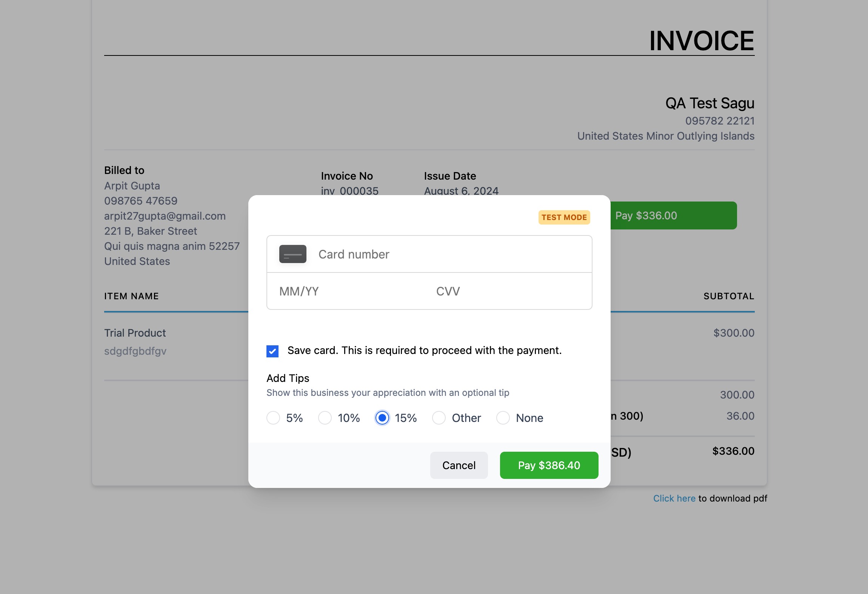Choose the Other tip amount option
This screenshot has width=868, height=594.
click(439, 418)
